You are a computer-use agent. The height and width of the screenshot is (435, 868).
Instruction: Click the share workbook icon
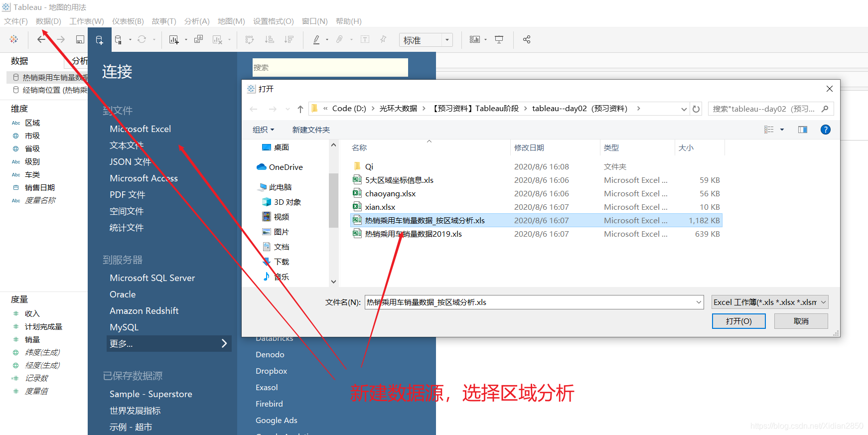(527, 39)
